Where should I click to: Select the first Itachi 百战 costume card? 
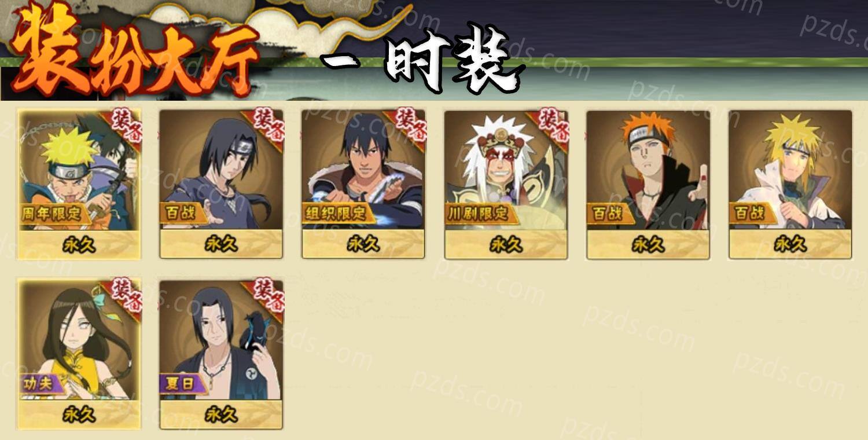pos(221,184)
